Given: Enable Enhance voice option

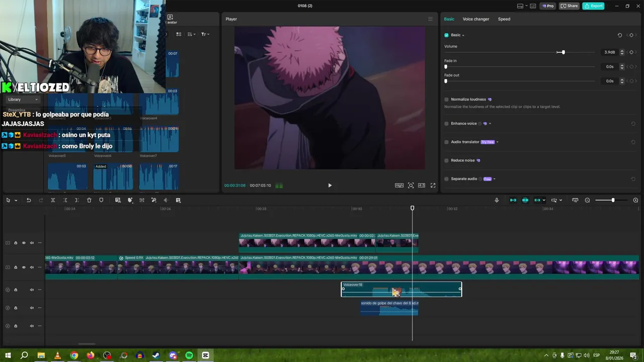Looking at the screenshot, I should coord(446,124).
